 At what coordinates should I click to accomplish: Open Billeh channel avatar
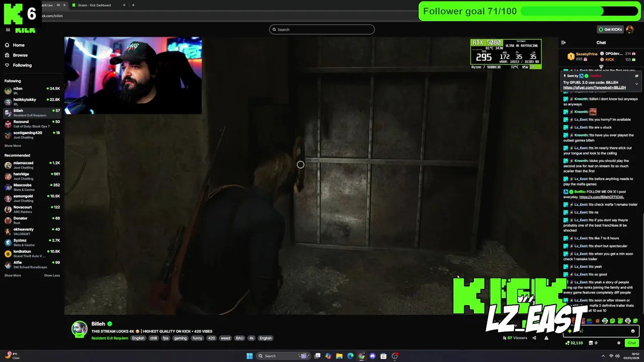point(79,329)
